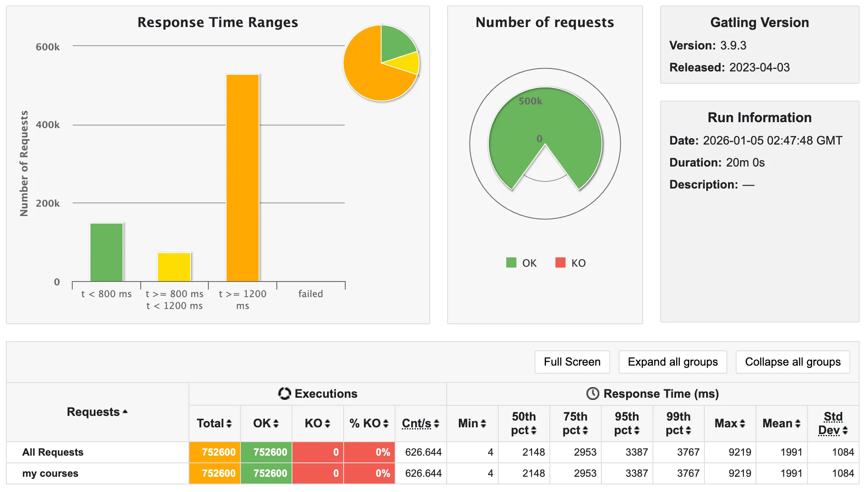Sort Requests column ascending arrow
The height and width of the screenshot is (492, 868).
[x=125, y=412]
